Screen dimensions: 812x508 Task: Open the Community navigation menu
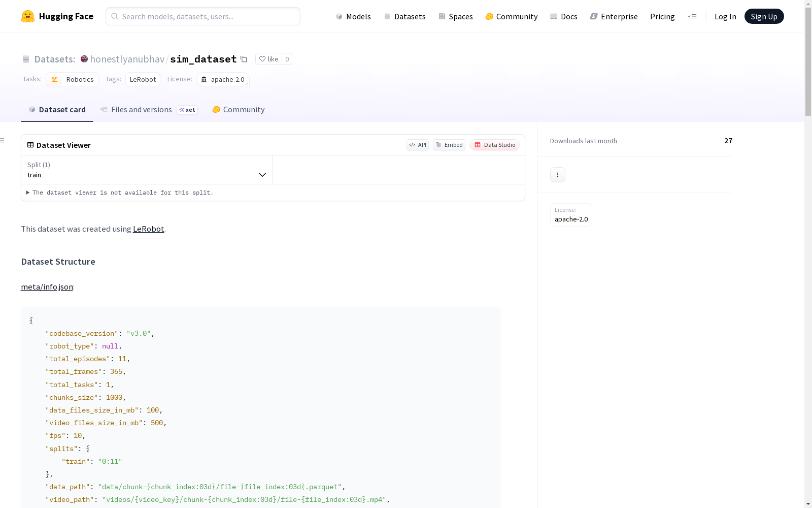click(x=512, y=16)
